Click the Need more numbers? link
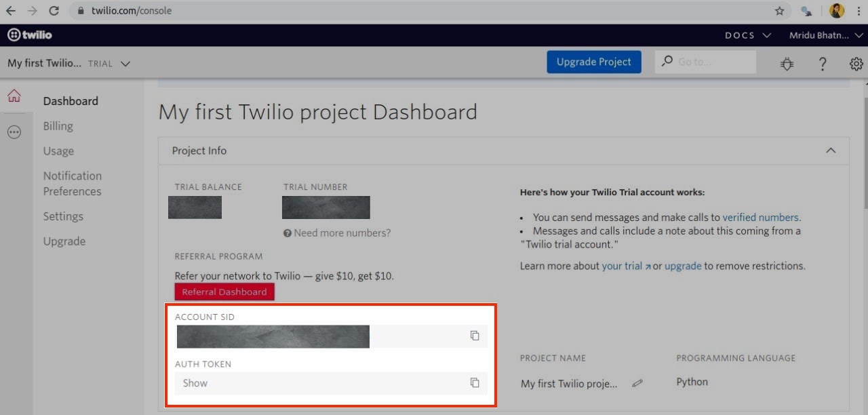The height and width of the screenshot is (415, 868). click(342, 233)
